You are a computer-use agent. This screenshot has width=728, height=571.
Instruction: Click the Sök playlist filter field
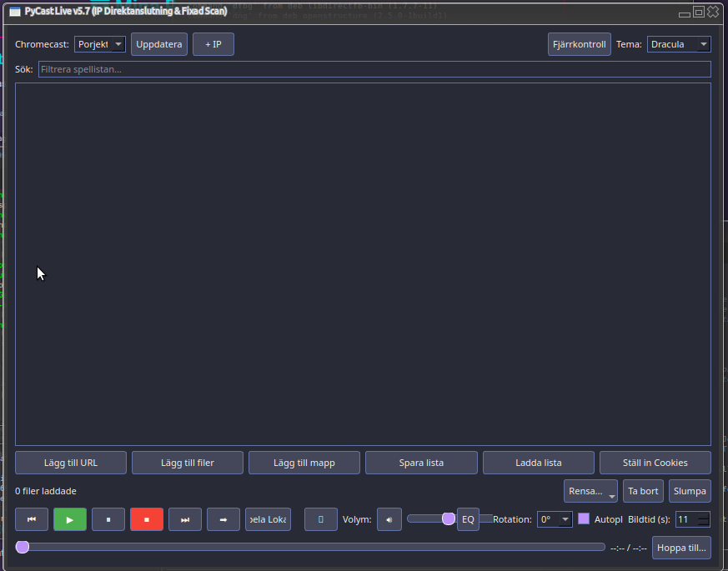[x=374, y=69]
